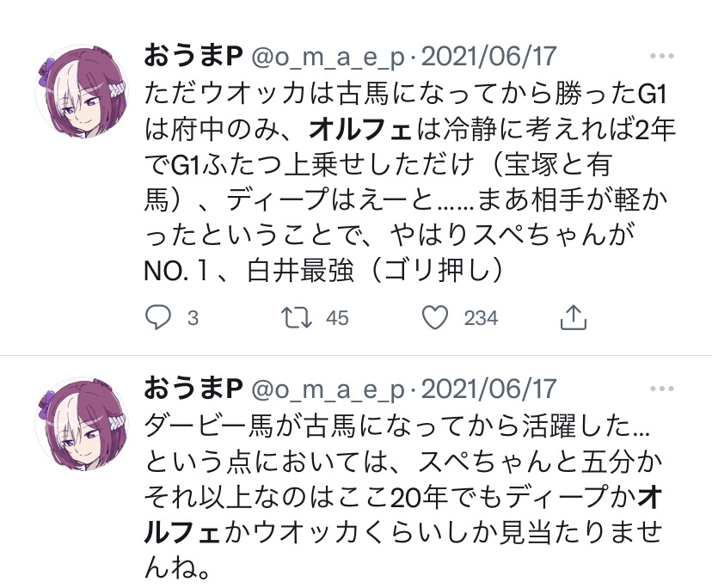Open the second tweet's author avatar
712x588 pixels.
(x=82, y=424)
